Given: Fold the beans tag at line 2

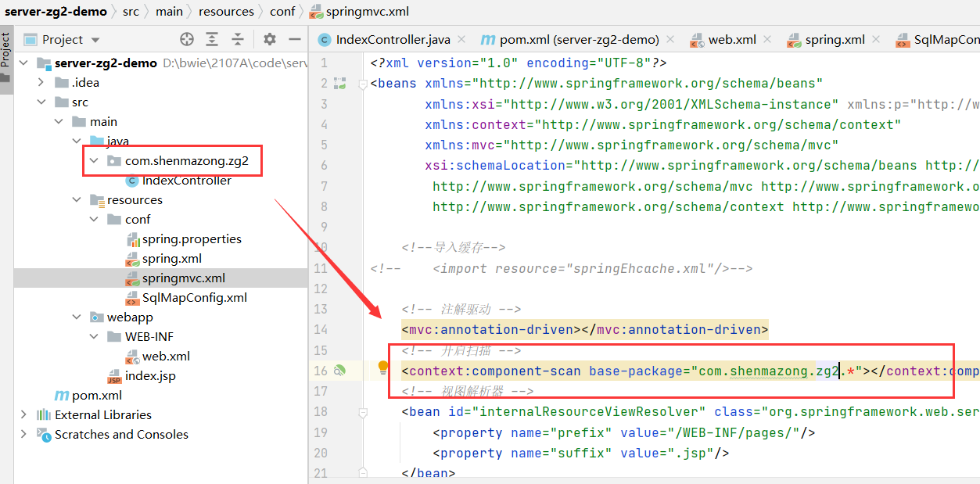Looking at the screenshot, I should (x=361, y=84).
